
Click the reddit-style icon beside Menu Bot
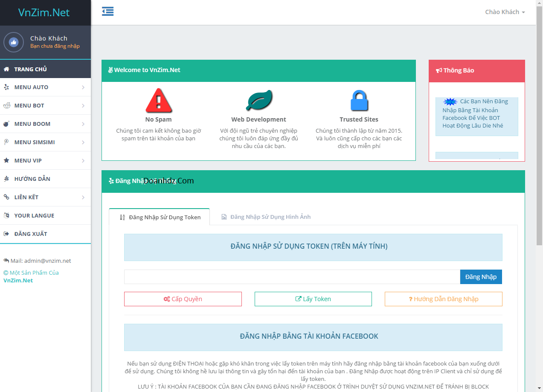coord(6,106)
